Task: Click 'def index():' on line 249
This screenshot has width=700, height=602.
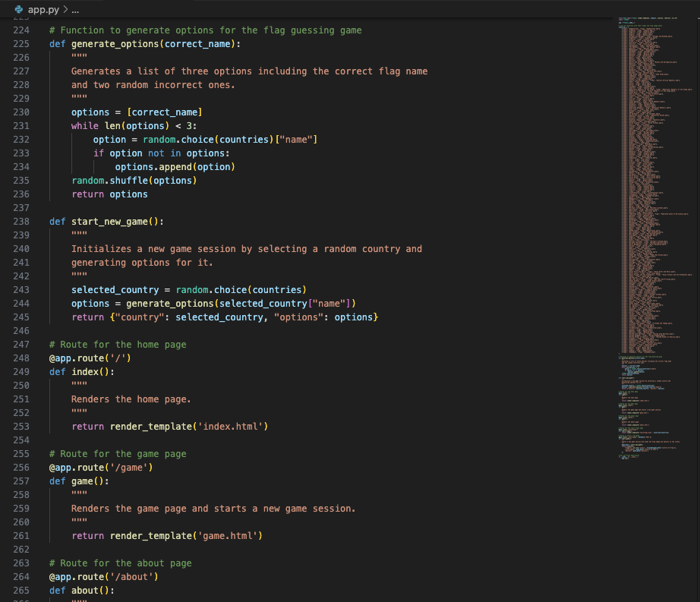Action: pos(82,372)
